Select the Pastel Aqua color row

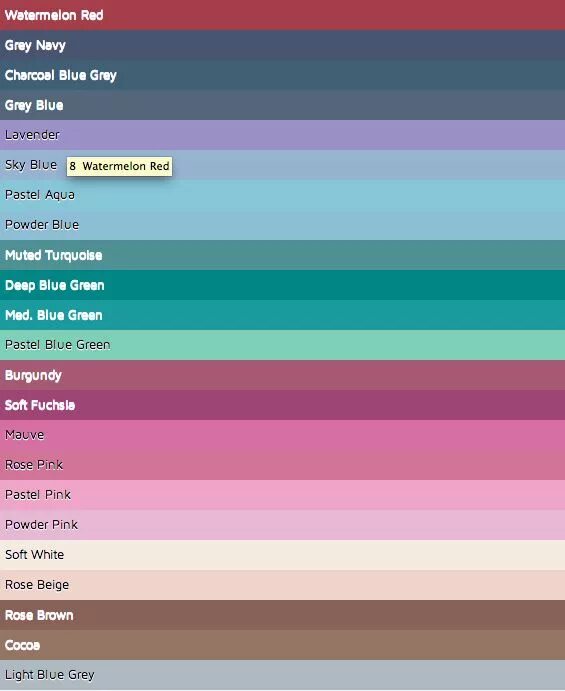click(x=282, y=195)
